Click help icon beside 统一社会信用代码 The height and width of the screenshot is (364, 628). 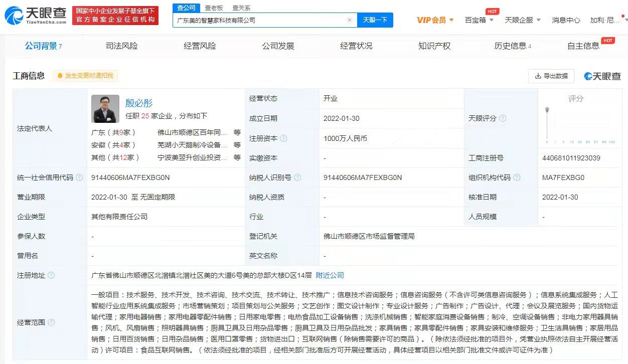[79, 177]
